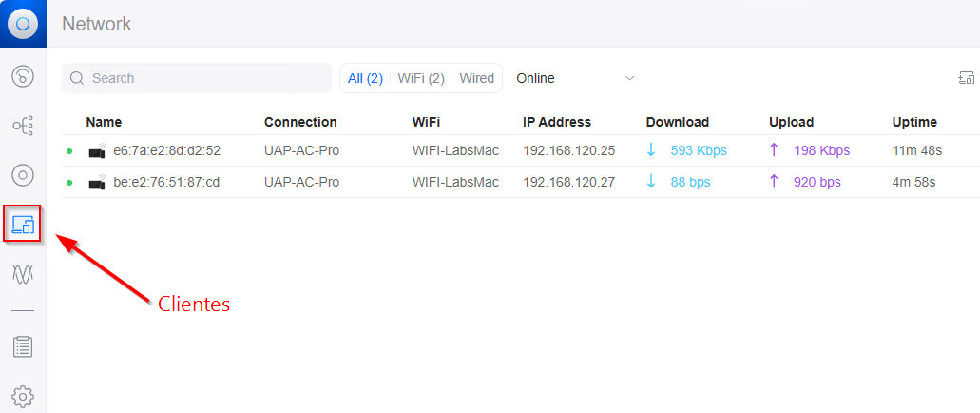Expand the Online status dropdown
980x413 pixels.
[574, 78]
